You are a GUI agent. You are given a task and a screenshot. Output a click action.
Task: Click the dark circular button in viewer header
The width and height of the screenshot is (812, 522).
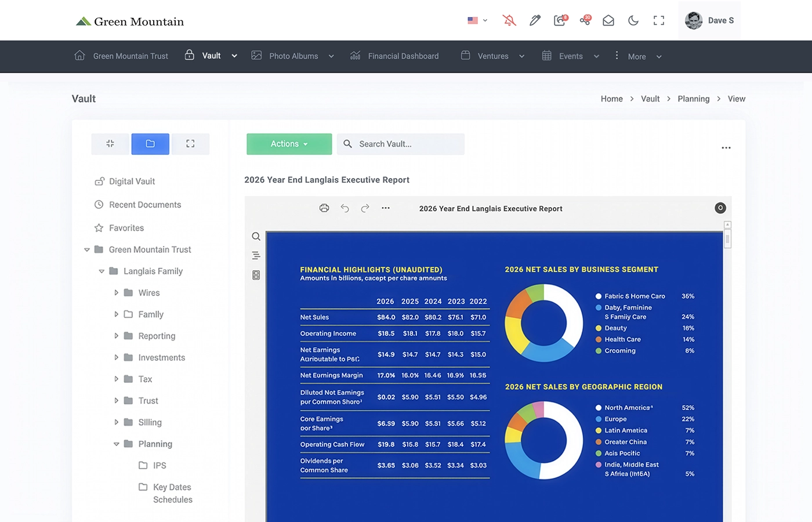coord(720,208)
